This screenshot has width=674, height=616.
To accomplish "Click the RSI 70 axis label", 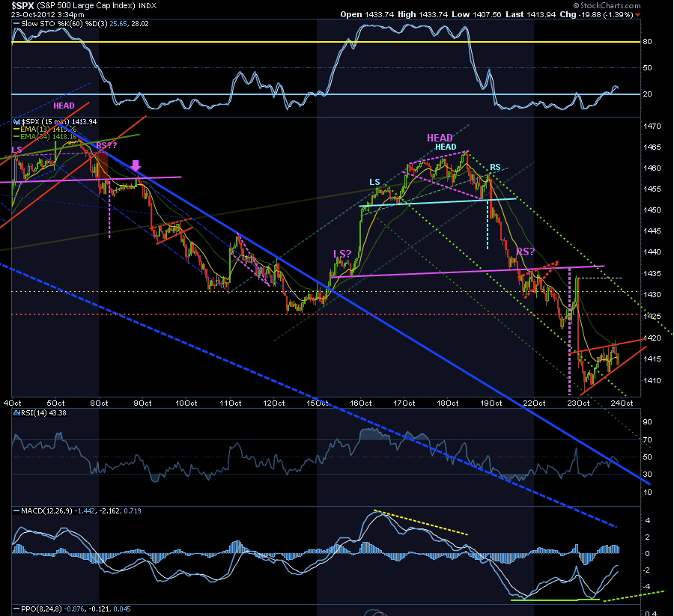I will coord(647,440).
